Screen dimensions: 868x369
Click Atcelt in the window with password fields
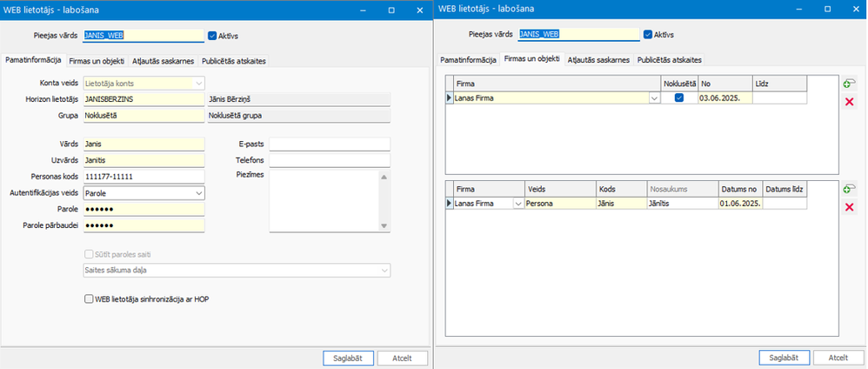pyautogui.click(x=404, y=358)
